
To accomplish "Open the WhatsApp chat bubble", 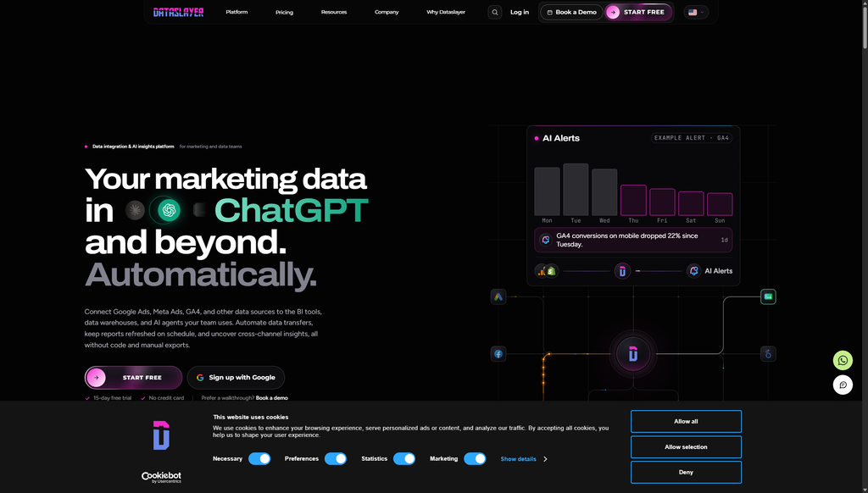I will [x=843, y=361].
